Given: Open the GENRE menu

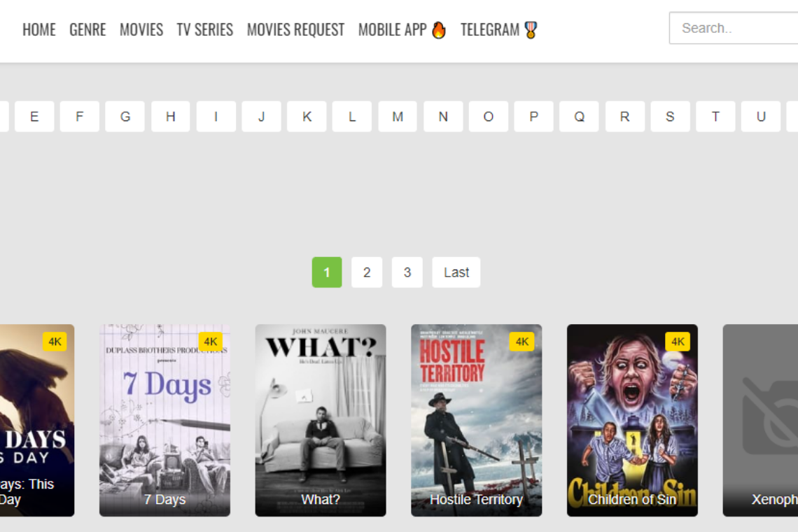Looking at the screenshot, I should point(87,30).
